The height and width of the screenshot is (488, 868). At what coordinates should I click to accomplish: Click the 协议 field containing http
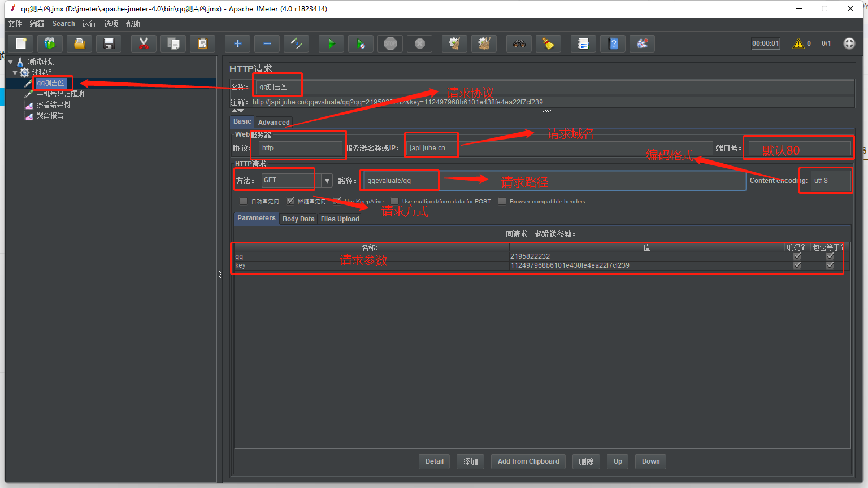coord(301,148)
